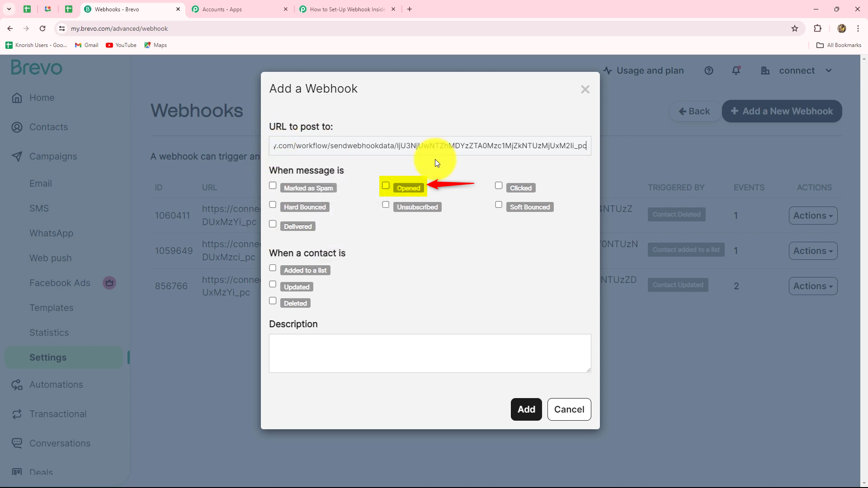Toggle the contact Updated checkbox
This screenshot has height=488, width=868.
pos(273,284)
